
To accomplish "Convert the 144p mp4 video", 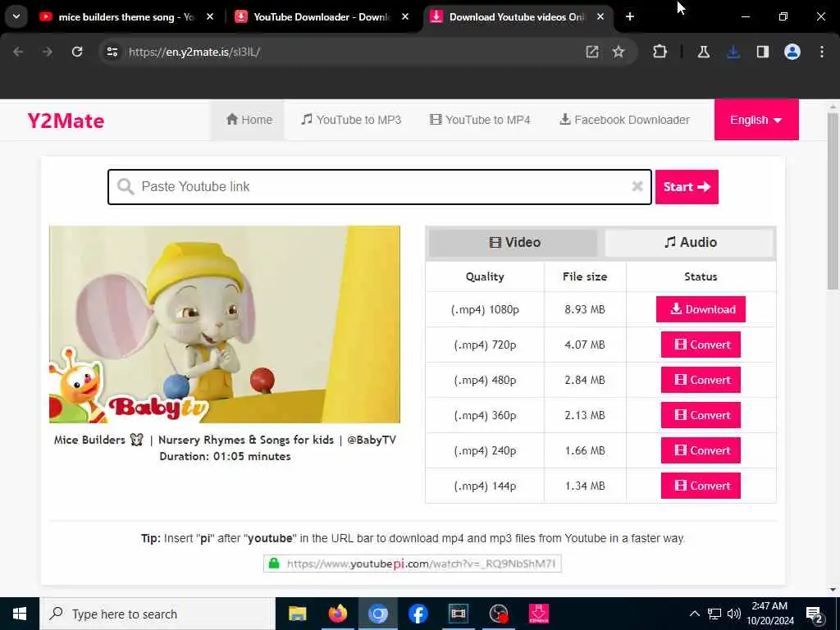I will pyautogui.click(x=701, y=486).
